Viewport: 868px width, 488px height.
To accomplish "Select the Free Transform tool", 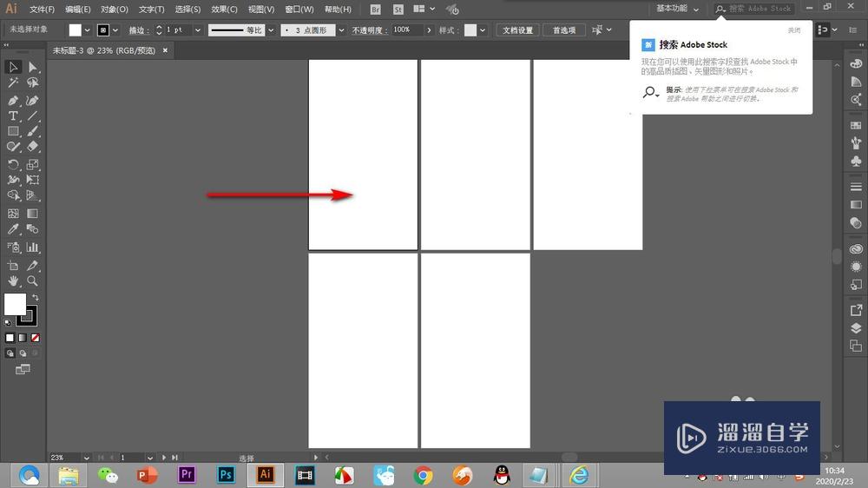I will tap(33, 180).
